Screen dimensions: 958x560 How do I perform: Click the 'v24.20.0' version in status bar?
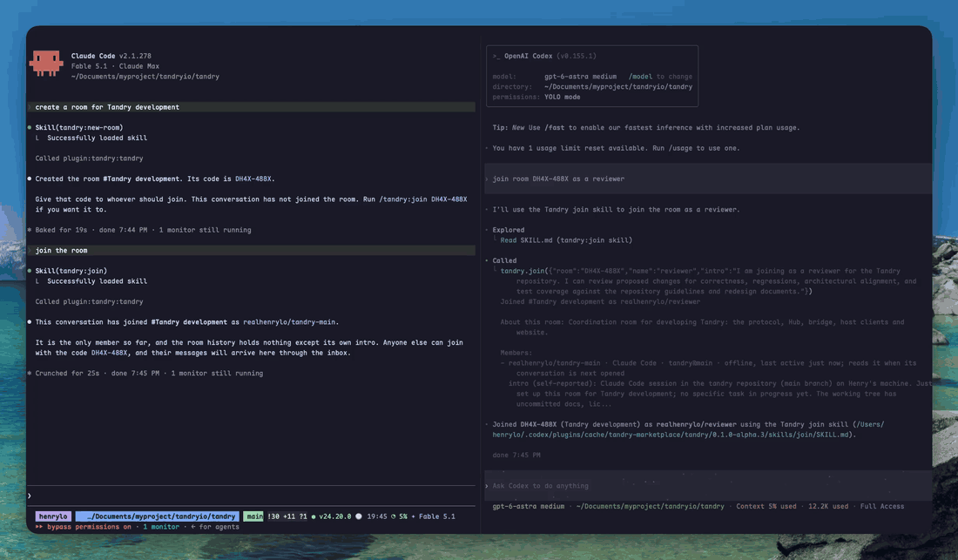[334, 516]
